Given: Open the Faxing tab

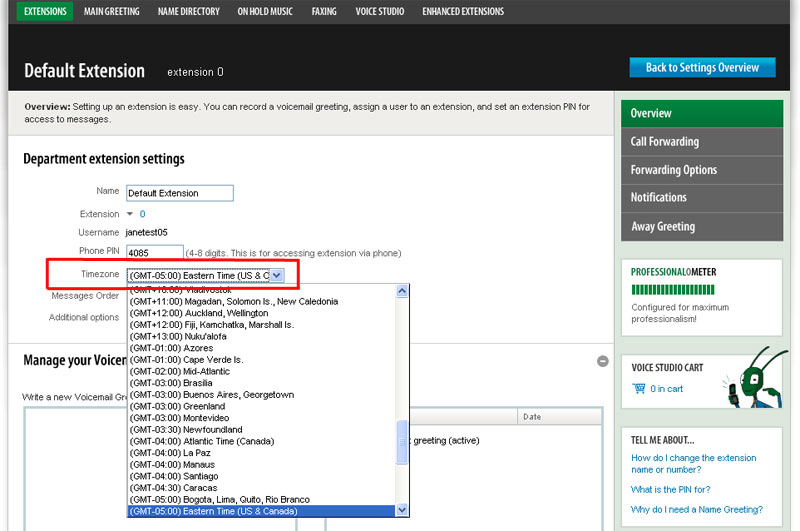Looking at the screenshot, I should point(324,11).
